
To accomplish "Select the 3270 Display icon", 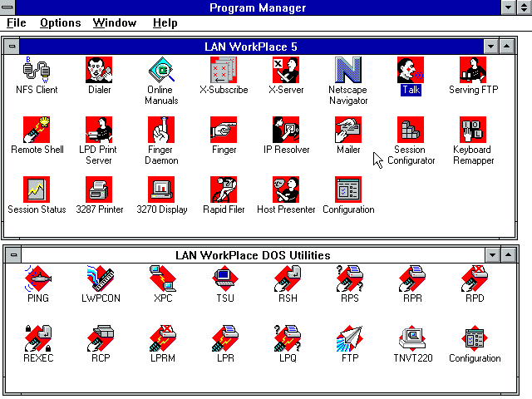I will pos(161,190).
